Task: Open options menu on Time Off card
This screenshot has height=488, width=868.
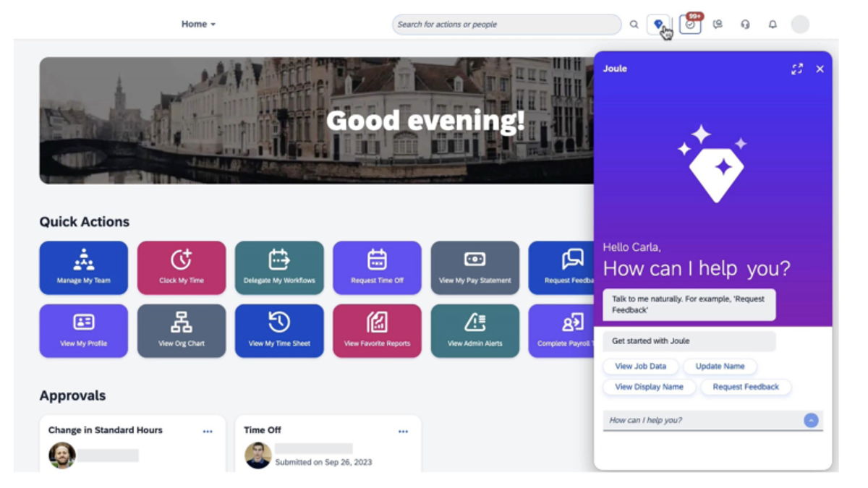Action: 403,432
